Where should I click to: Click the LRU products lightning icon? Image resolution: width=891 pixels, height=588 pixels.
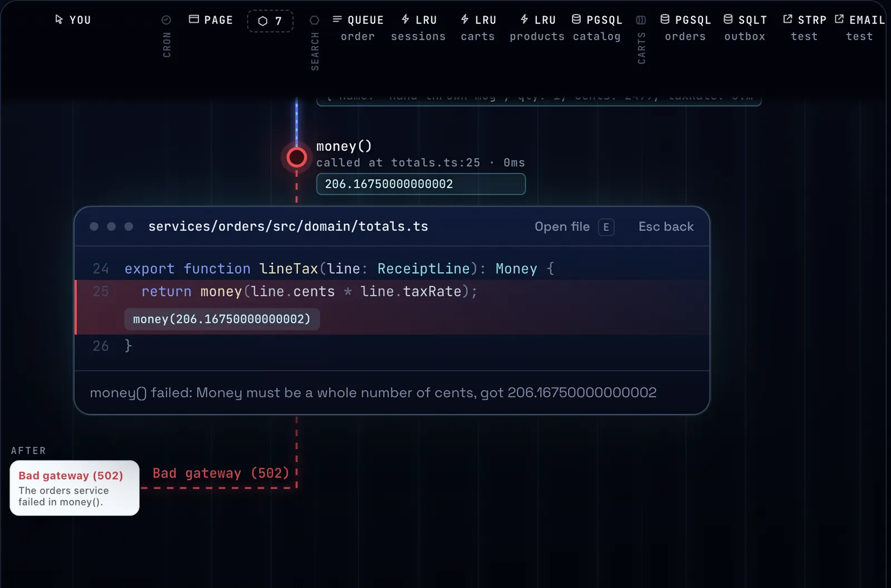[524, 19]
